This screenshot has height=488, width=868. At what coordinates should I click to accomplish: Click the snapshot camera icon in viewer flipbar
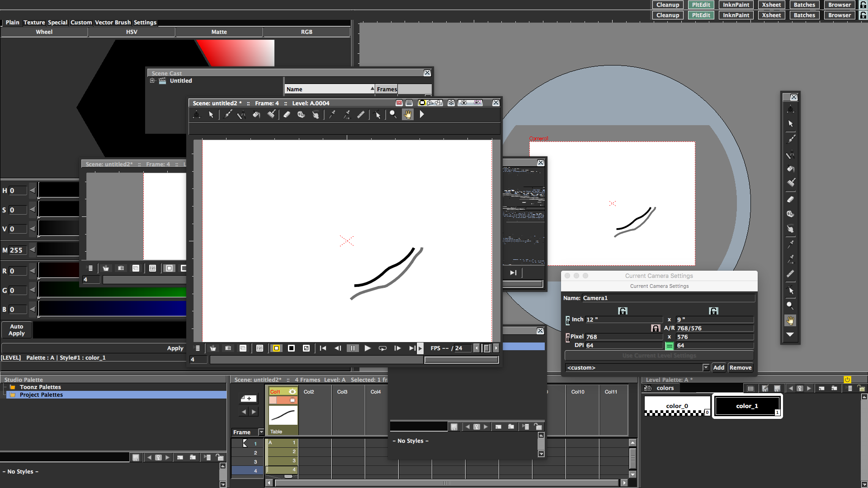pos(228,348)
